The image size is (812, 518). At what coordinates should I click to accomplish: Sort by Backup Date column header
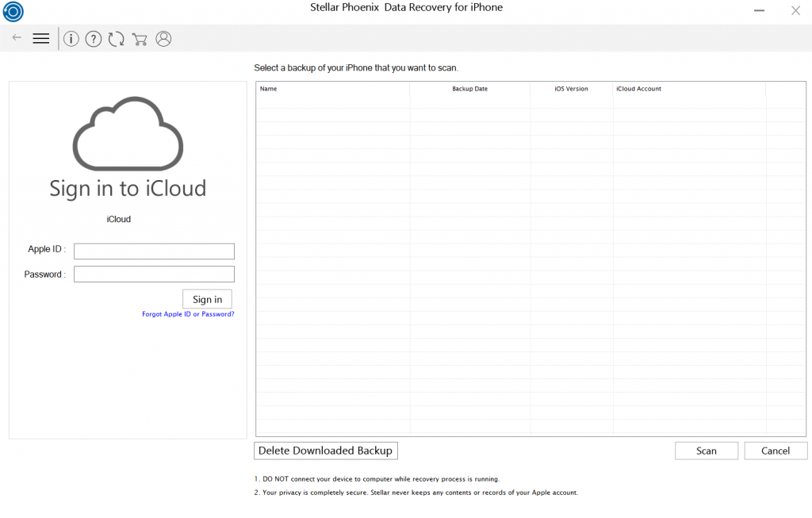(x=469, y=89)
